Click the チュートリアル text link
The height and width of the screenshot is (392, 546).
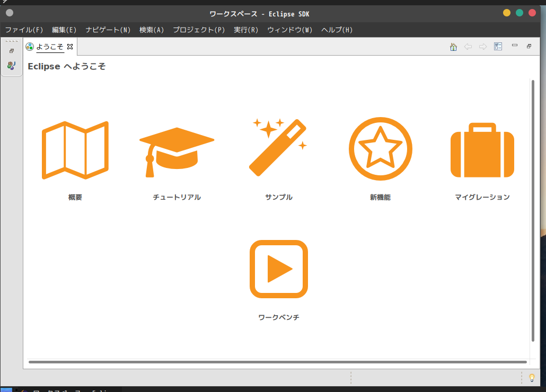(x=177, y=197)
